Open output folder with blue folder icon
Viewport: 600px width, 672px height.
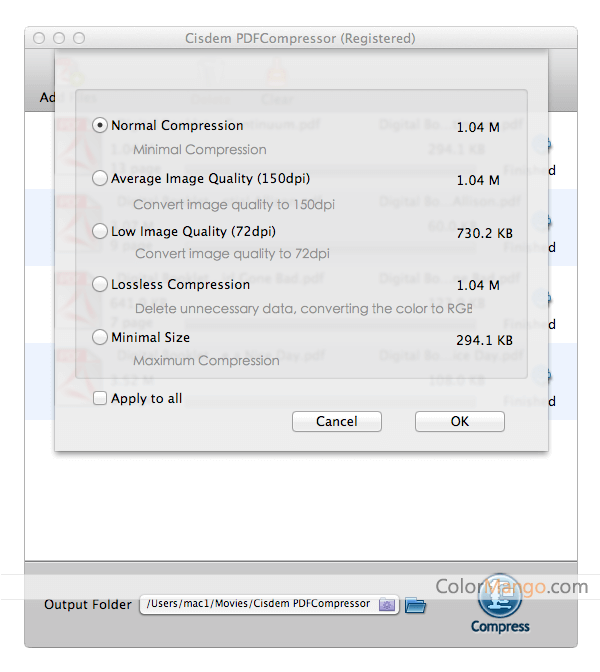[x=415, y=604]
